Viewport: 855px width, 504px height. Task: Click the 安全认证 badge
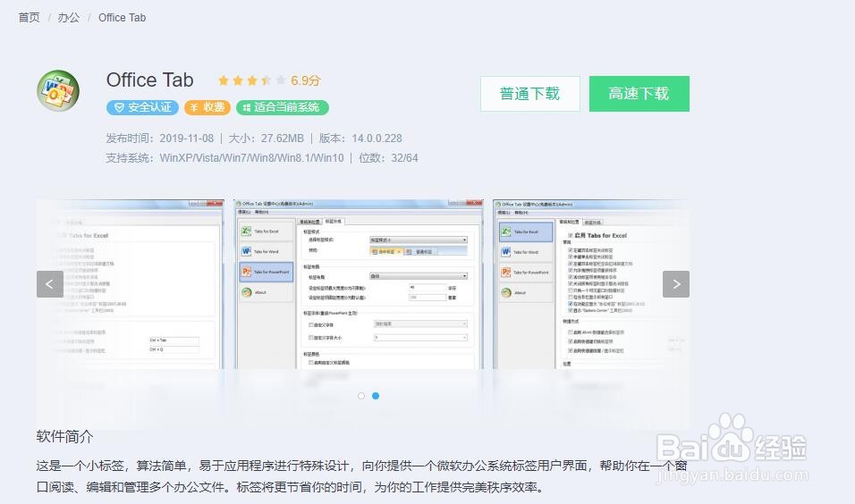(x=142, y=107)
